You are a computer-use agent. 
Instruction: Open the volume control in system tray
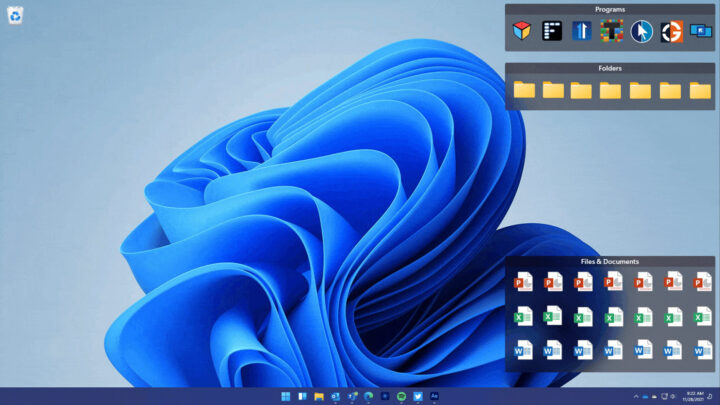[673, 396]
